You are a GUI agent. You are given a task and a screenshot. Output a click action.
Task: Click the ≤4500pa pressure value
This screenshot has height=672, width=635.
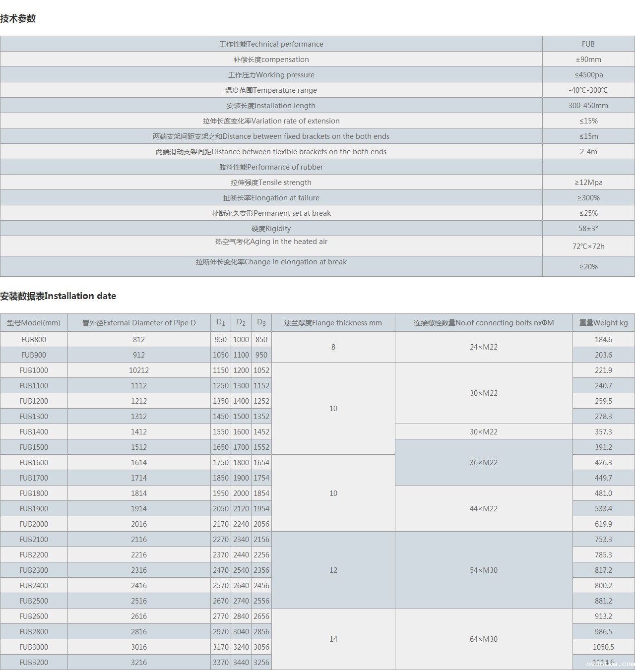point(588,75)
